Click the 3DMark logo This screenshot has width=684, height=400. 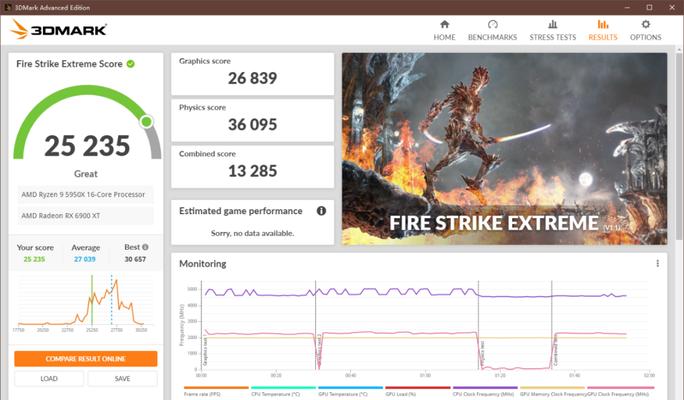58,30
